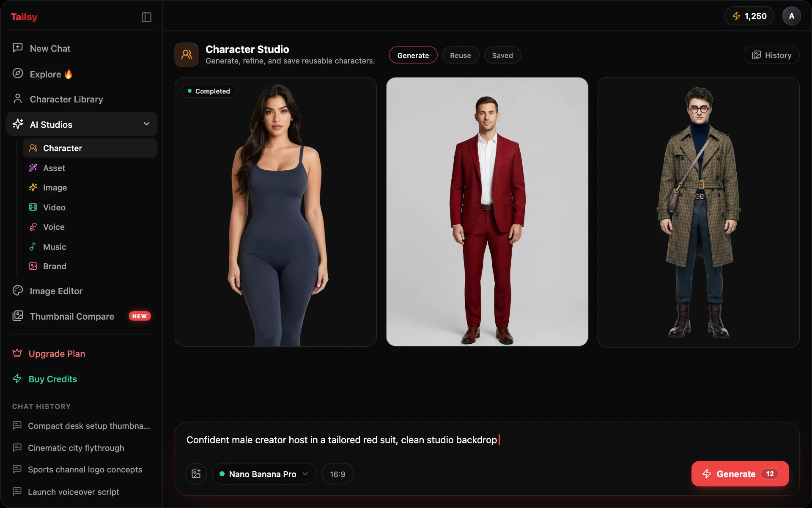Open the Music note icon

33,247
